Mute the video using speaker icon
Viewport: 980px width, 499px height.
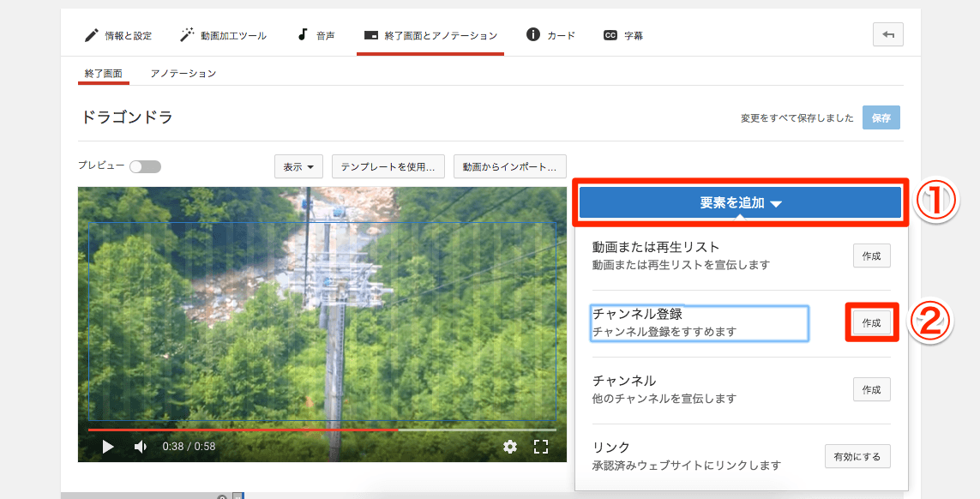(140, 447)
